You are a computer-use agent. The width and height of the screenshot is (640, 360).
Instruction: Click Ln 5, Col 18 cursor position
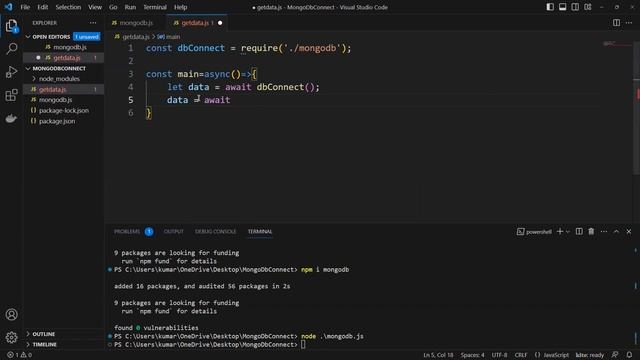point(438,355)
